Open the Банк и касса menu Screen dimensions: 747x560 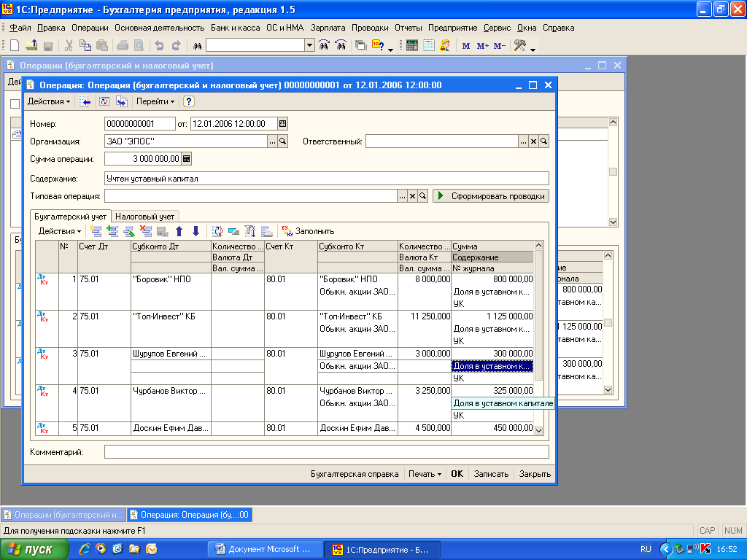[x=236, y=28]
